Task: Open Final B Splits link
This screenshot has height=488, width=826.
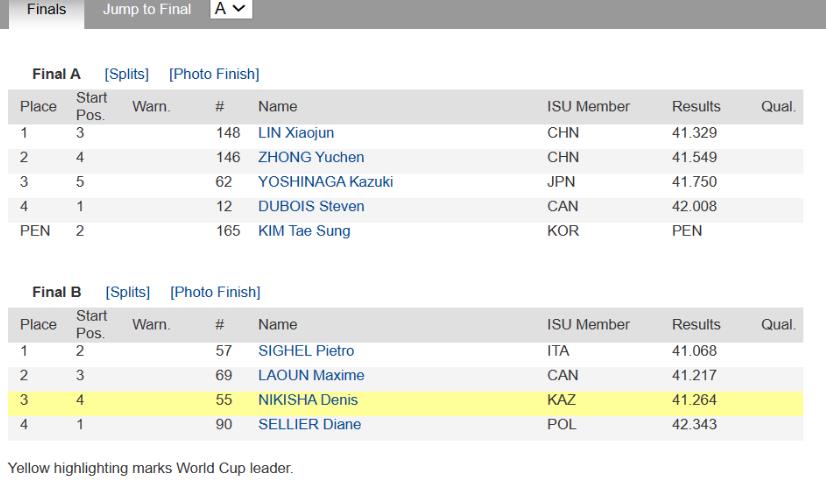Action: (129, 292)
